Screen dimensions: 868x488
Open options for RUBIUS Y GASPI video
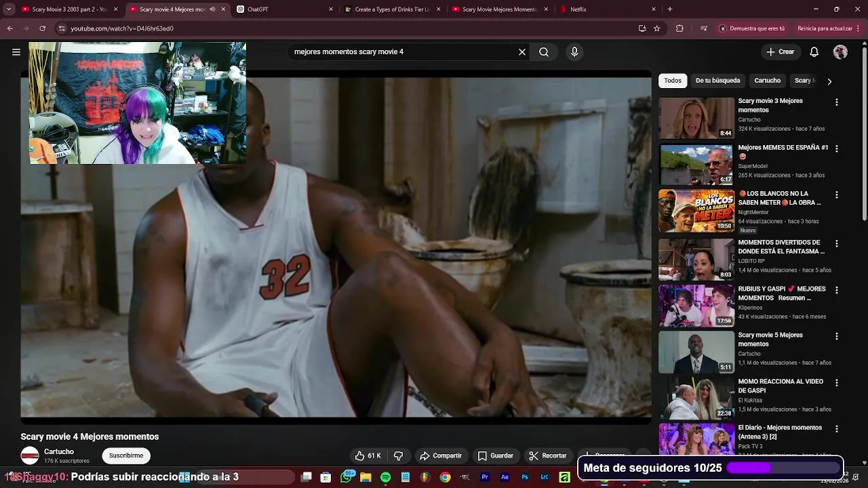coord(836,289)
